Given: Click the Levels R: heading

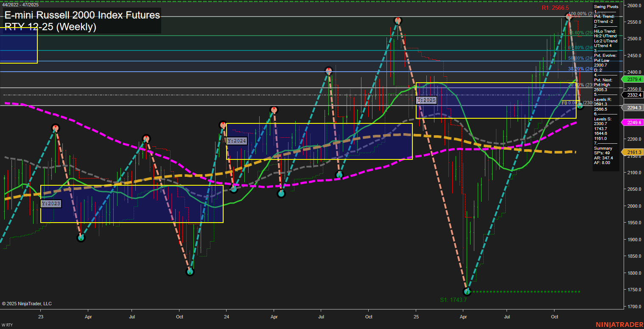Looking at the screenshot, I should point(603,99).
